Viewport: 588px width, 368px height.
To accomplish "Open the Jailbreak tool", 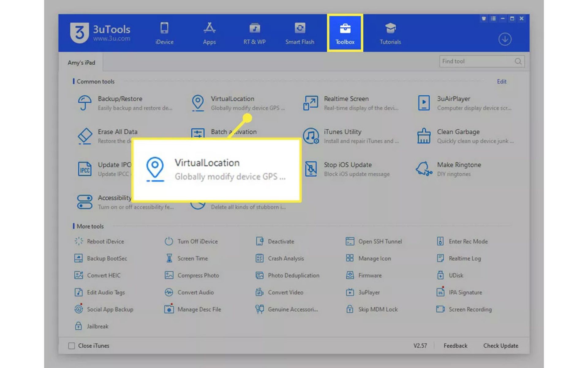I will click(92, 326).
